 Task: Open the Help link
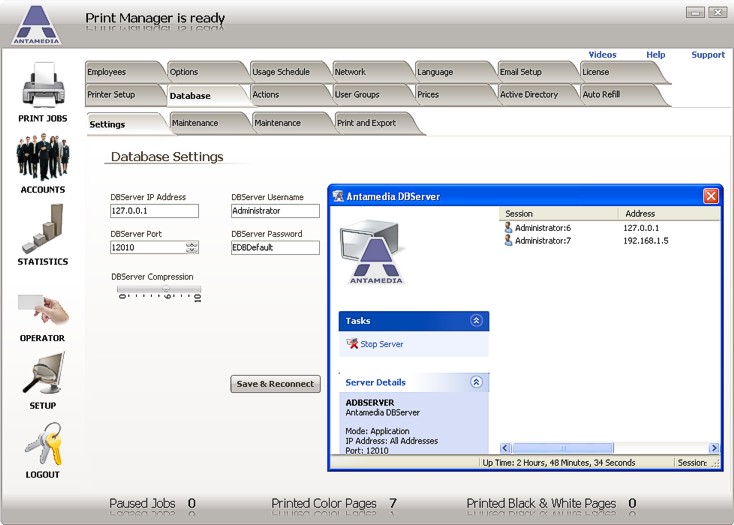[655, 55]
